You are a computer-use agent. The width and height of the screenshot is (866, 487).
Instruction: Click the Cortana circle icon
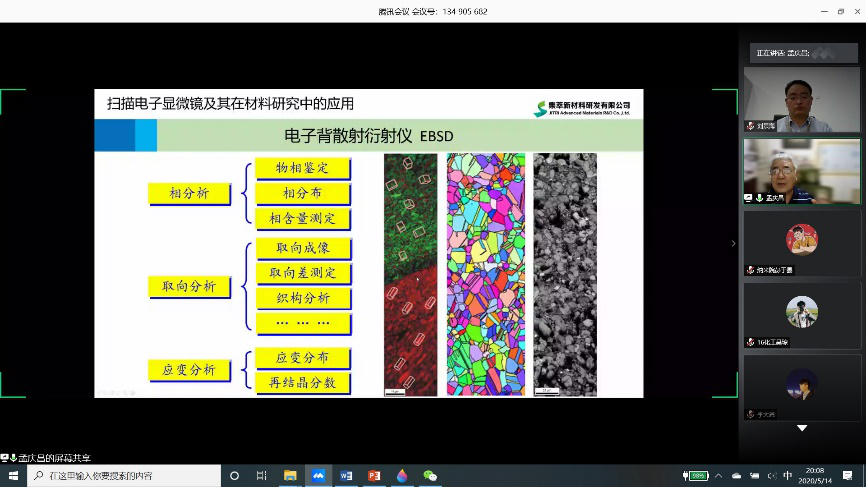(234, 476)
